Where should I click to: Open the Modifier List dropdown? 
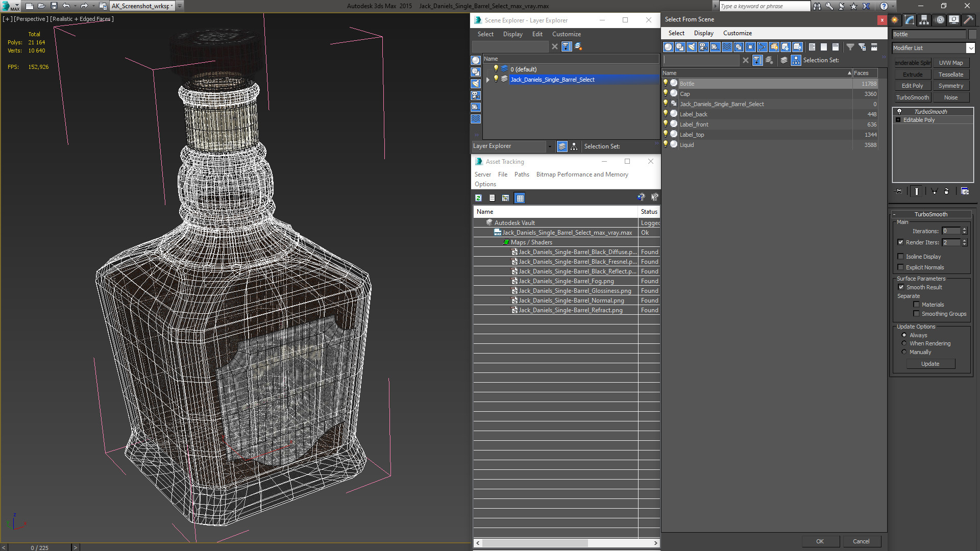[970, 48]
